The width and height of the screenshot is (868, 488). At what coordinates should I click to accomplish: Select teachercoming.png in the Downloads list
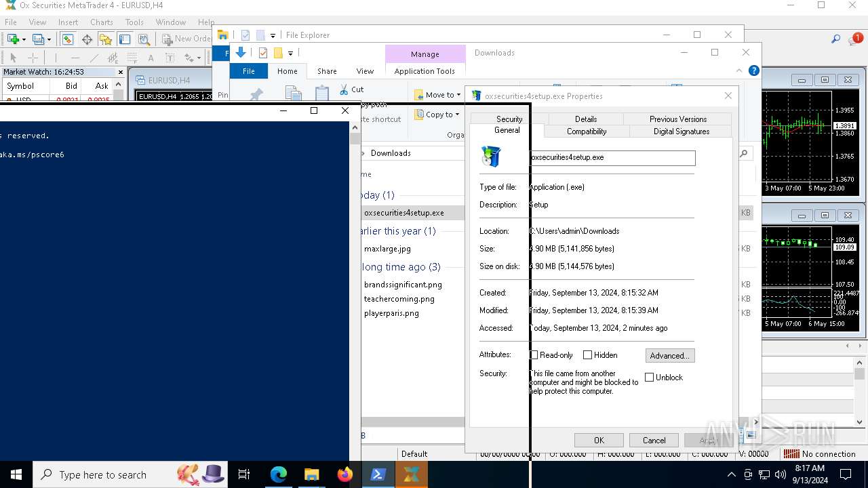point(399,299)
